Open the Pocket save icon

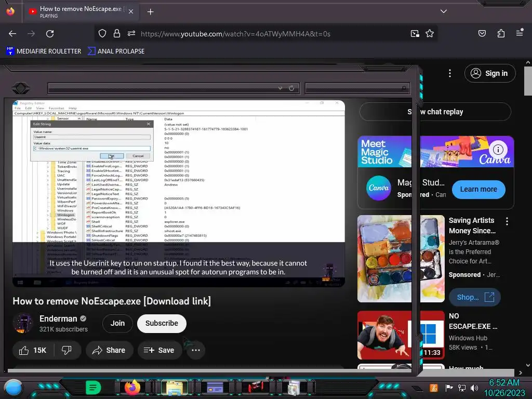click(482, 33)
